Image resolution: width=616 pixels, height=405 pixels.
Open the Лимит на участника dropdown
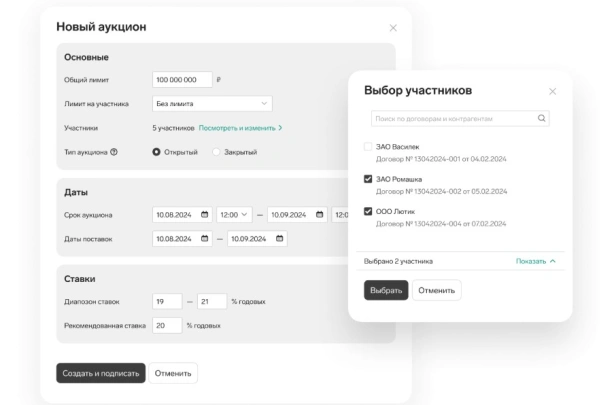click(x=212, y=104)
